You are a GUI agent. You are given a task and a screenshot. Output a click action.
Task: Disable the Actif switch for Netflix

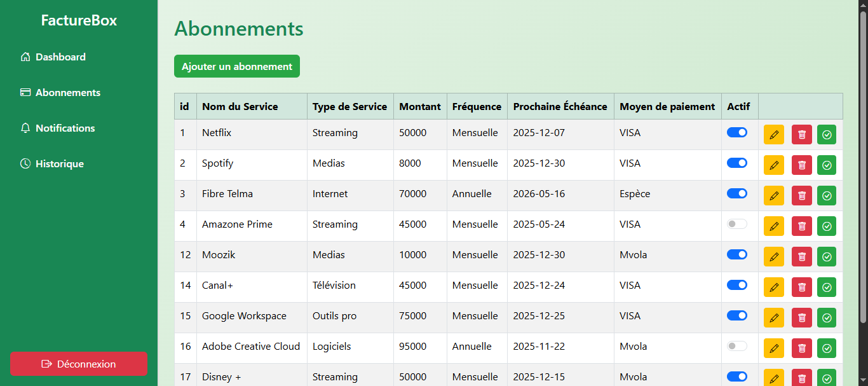pyautogui.click(x=737, y=132)
